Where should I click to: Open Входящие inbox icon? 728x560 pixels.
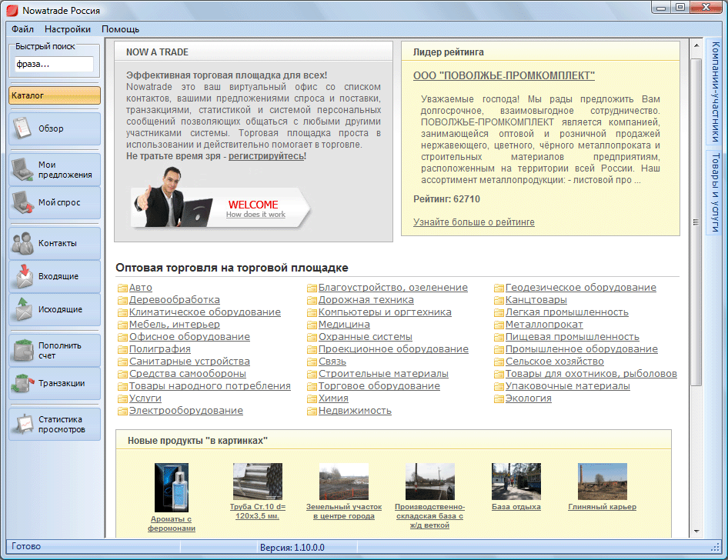(24, 276)
